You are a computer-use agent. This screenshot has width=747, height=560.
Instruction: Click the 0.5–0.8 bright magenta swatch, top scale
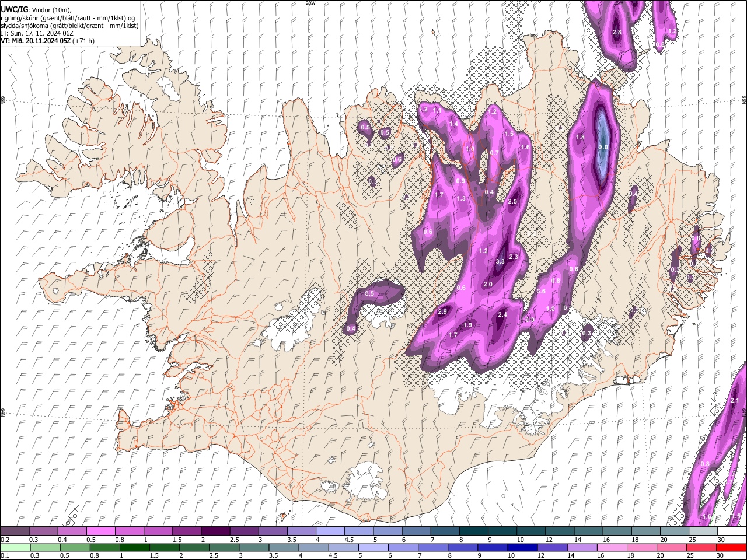[x=100, y=531]
